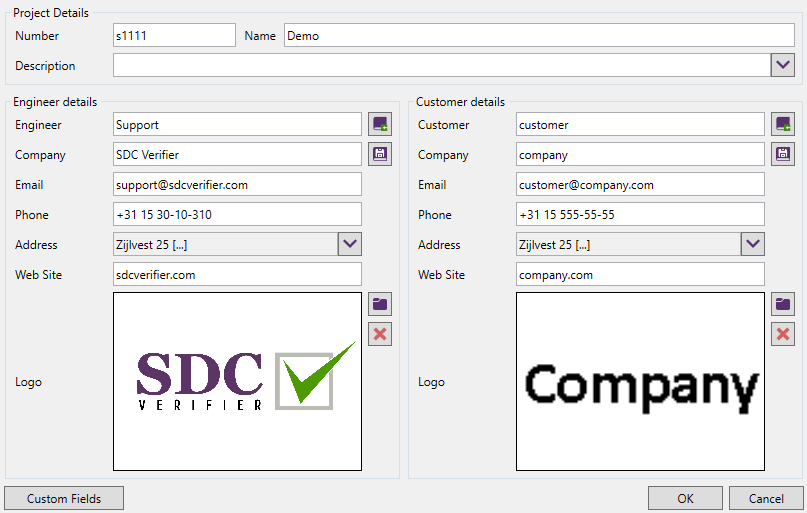Browse for engineer logo using folder icon
The width and height of the screenshot is (807, 513).
[380, 304]
